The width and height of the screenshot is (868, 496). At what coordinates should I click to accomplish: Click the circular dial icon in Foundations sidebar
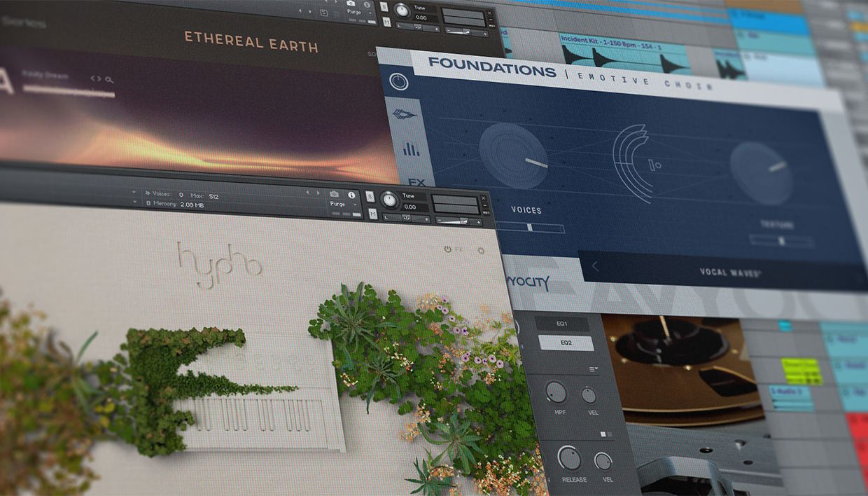(399, 83)
